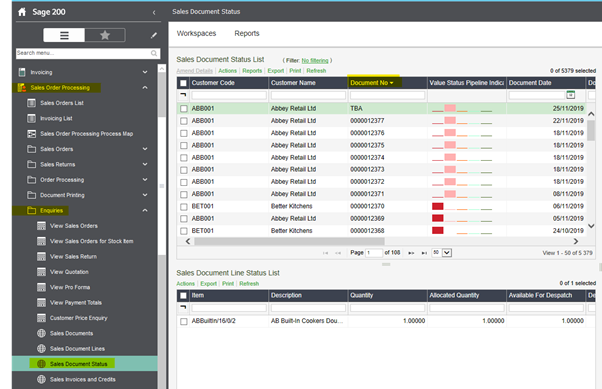Screen dimensions: 602x389
Task: Click Print in the Line Status List toolbar
Action: [x=228, y=284]
